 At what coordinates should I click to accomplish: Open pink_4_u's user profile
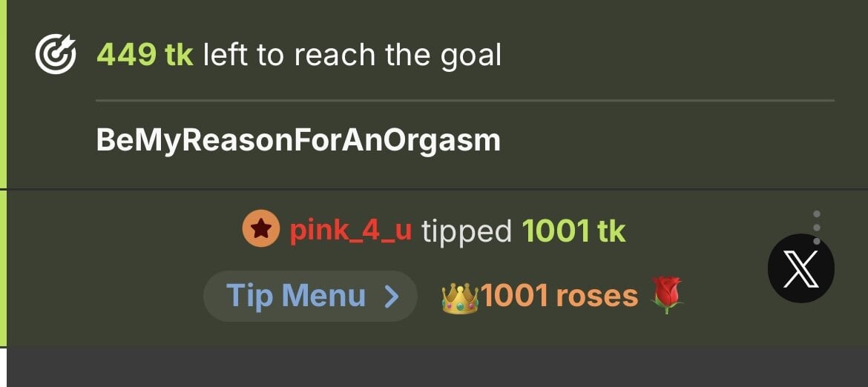(x=351, y=231)
